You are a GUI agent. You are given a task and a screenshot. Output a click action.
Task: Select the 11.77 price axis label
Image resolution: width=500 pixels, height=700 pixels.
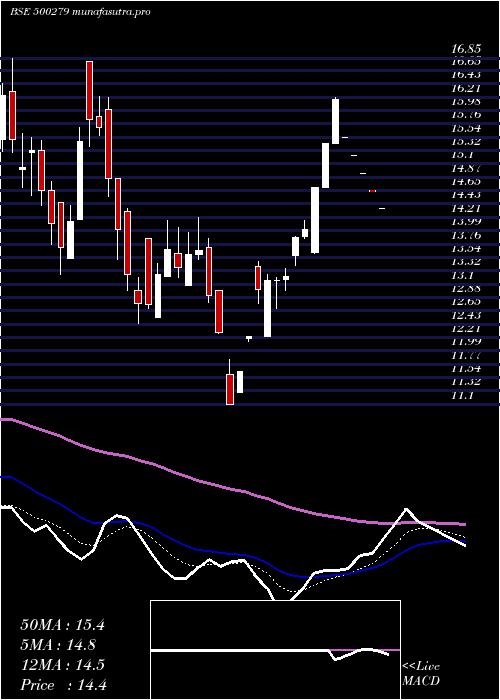(x=466, y=355)
